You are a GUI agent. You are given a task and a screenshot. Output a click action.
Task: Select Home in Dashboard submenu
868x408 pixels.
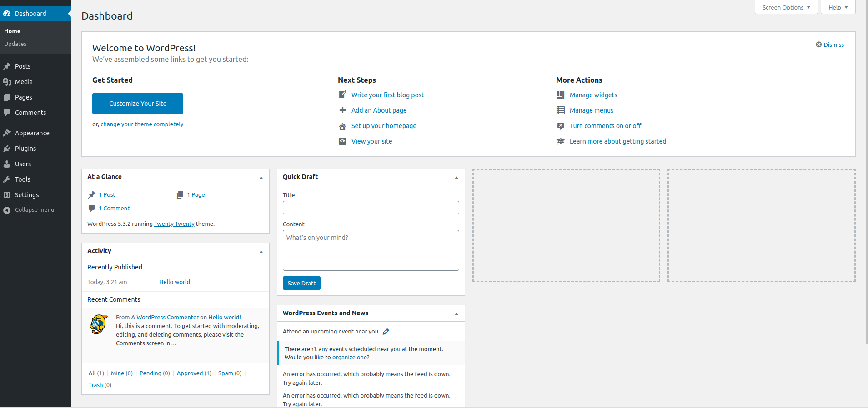(12, 31)
